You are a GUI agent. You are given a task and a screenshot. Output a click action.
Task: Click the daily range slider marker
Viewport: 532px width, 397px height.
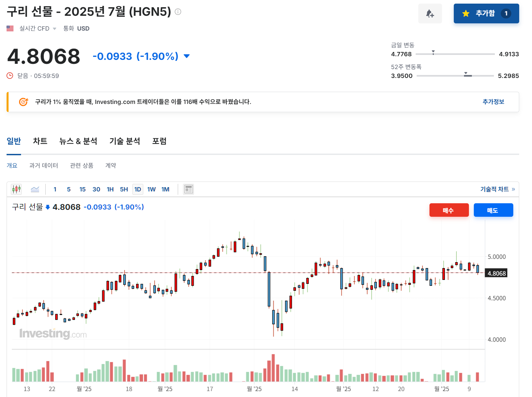pyautogui.click(x=433, y=52)
